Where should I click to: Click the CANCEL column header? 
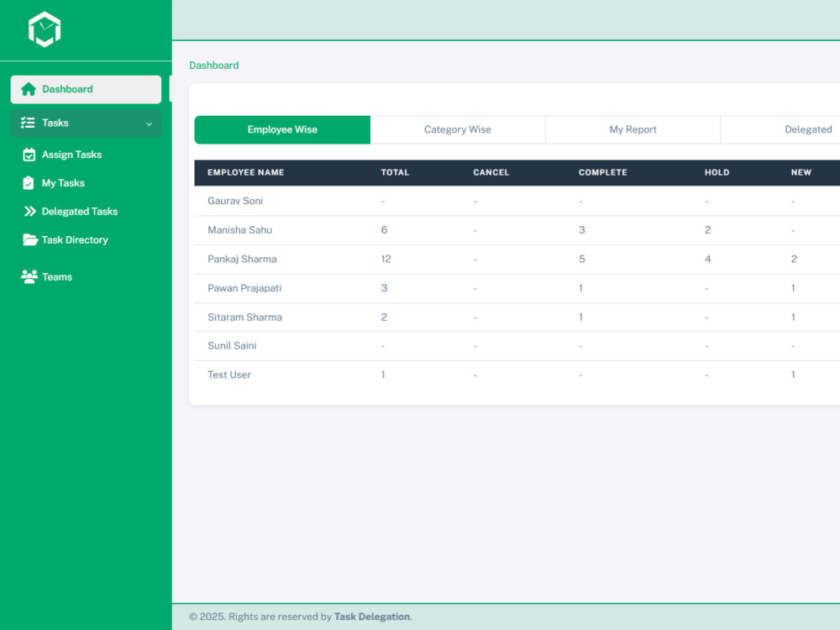(491, 172)
